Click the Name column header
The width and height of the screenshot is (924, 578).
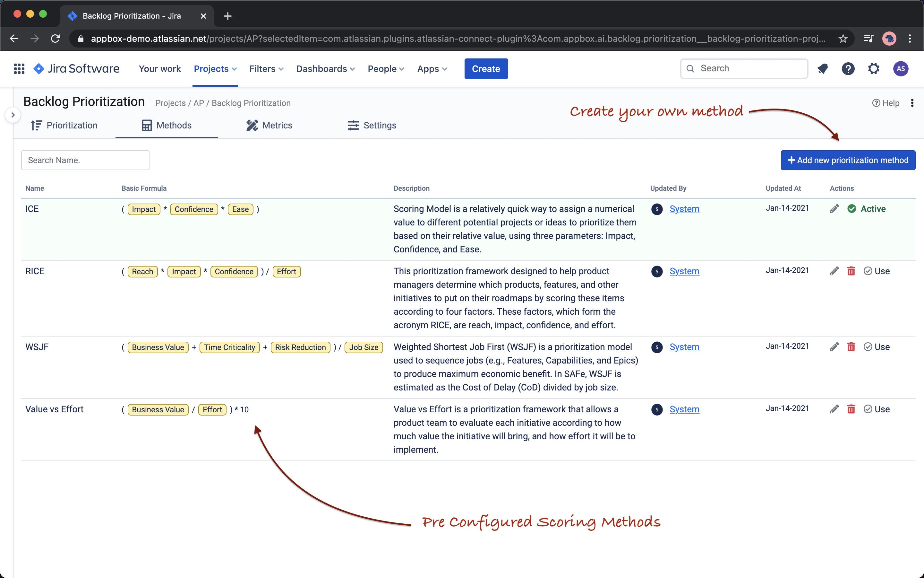coord(35,188)
